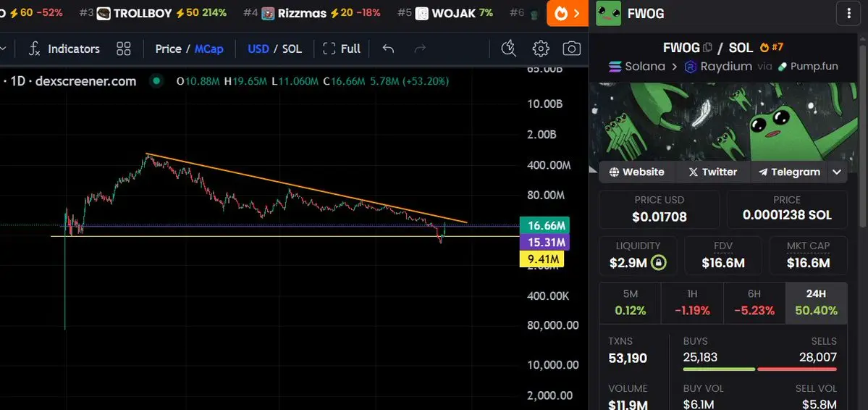The height and width of the screenshot is (410, 868).
Task: Select the 1H timeframe tab
Action: pos(692,303)
